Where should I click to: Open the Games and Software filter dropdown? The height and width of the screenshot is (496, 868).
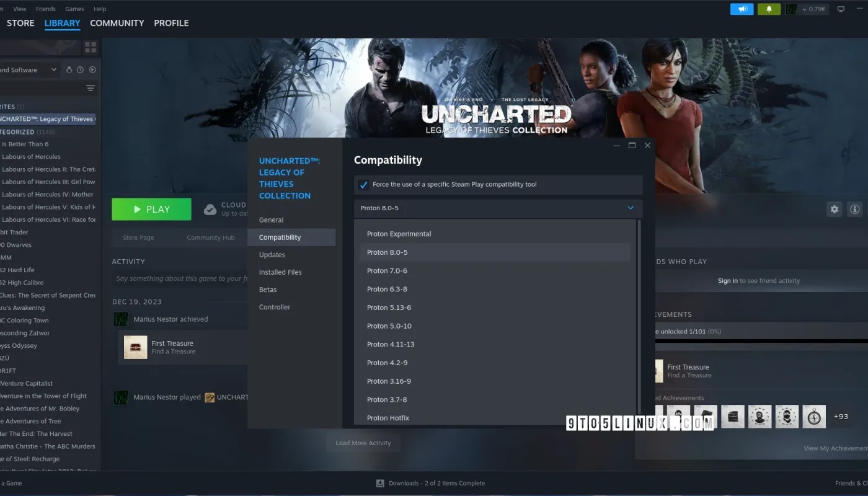30,70
